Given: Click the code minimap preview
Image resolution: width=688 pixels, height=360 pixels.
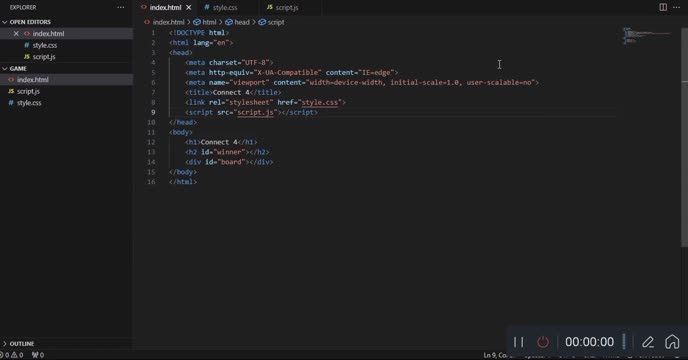Looking at the screenshot, I should tap(646, 35).
